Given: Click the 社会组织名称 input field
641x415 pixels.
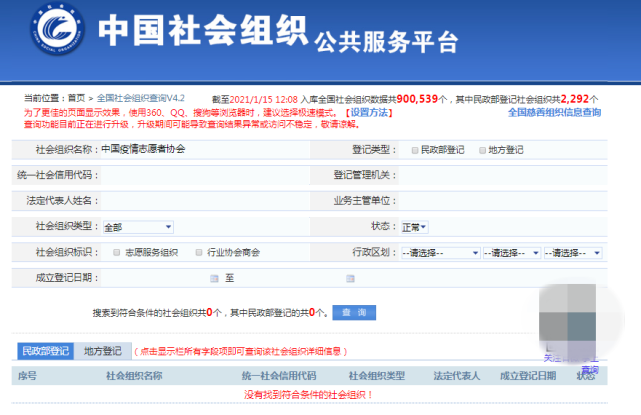Looking at the screenshot, I should [205, 149].
